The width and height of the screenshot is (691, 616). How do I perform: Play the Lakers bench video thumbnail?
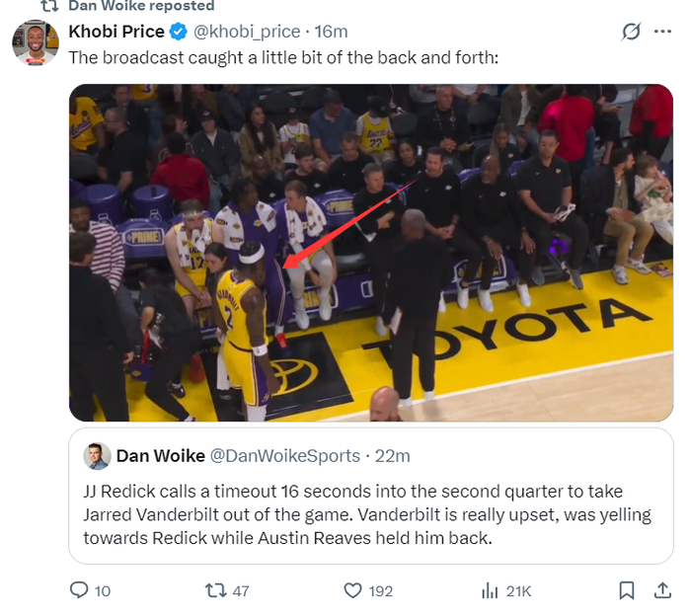[370, 252]
